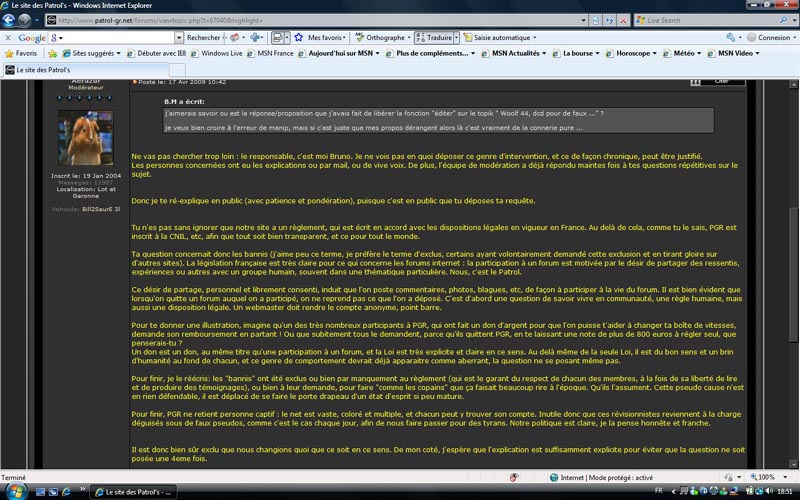Open the Favoris favorites panel

21,53
